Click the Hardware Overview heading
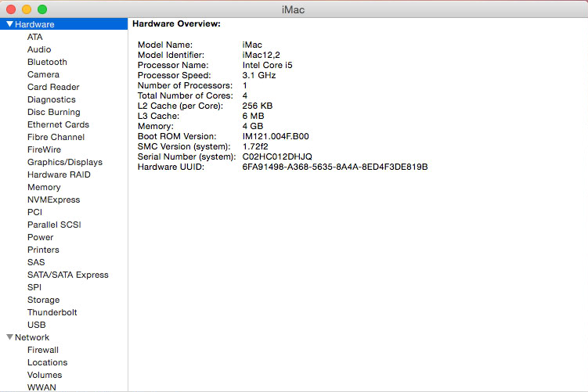Screen dimensions: 588x392 click(x=177, y=23)
